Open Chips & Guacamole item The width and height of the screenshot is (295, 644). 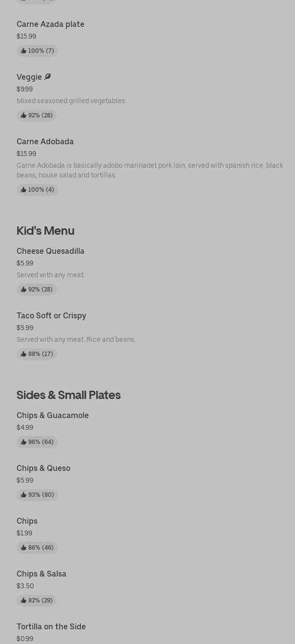pos(53,416)
